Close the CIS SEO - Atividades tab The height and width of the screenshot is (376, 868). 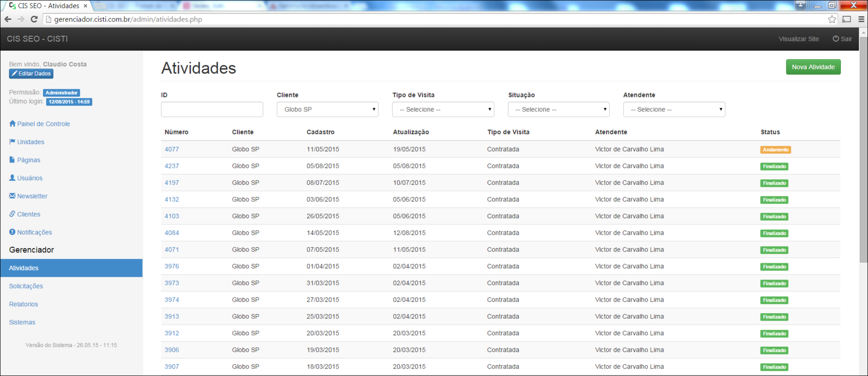pyautogui.click(x=85, y=6)
